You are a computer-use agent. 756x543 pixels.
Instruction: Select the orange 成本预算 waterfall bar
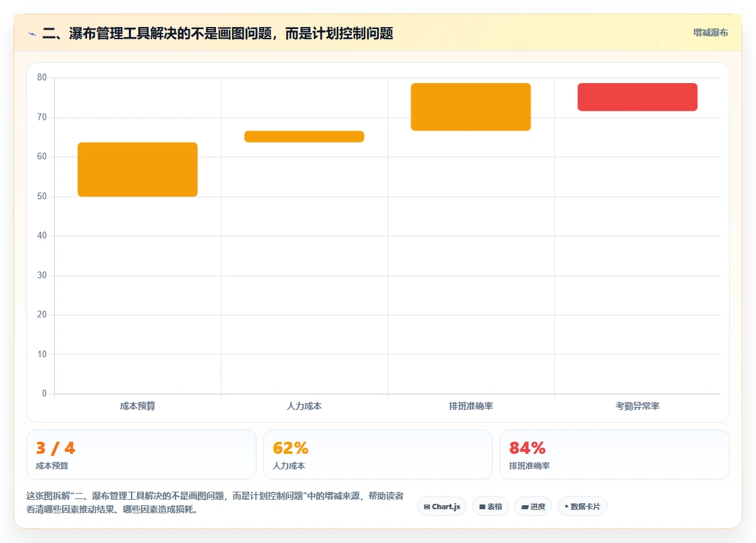point(138,170)
